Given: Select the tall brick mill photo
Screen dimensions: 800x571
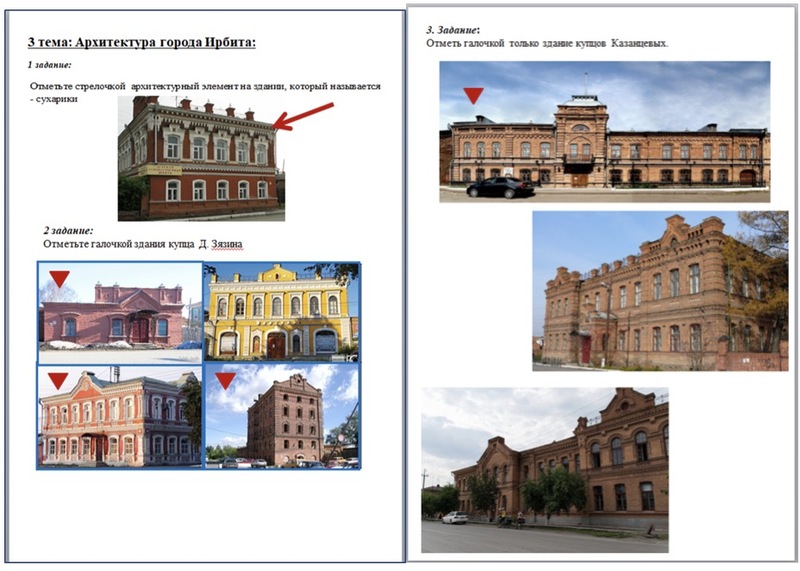Looking at the screenshot, I should [282, 416].
